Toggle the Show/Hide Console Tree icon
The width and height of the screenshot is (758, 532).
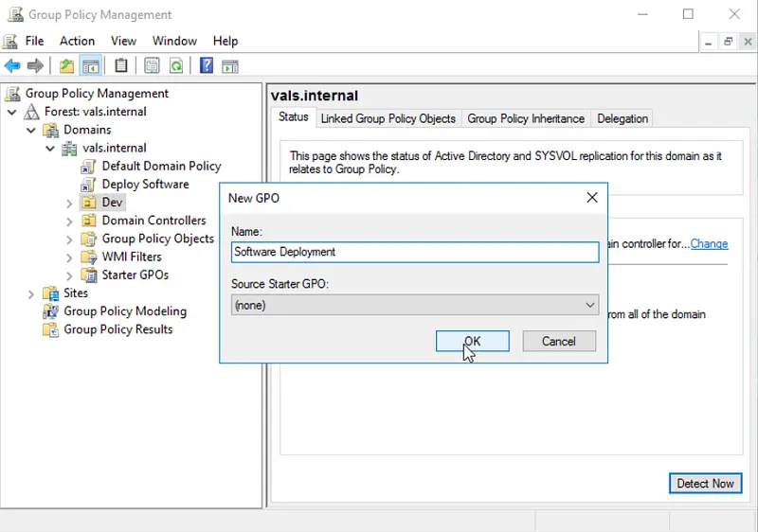click(90, 65)
